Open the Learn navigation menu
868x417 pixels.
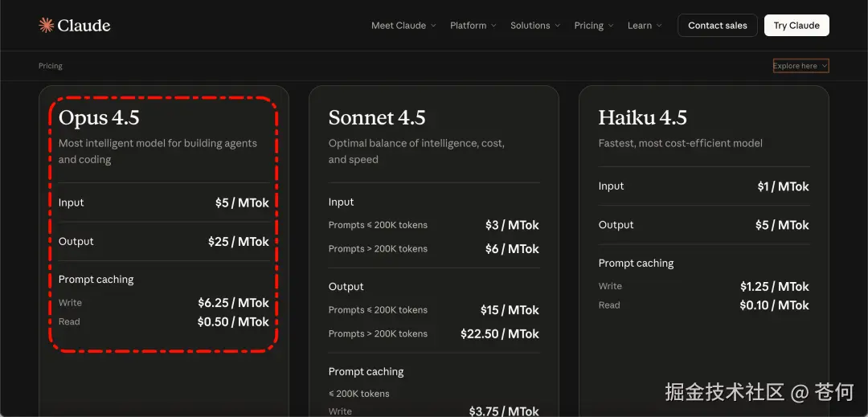pyautogui.click(x=640, y=26)
